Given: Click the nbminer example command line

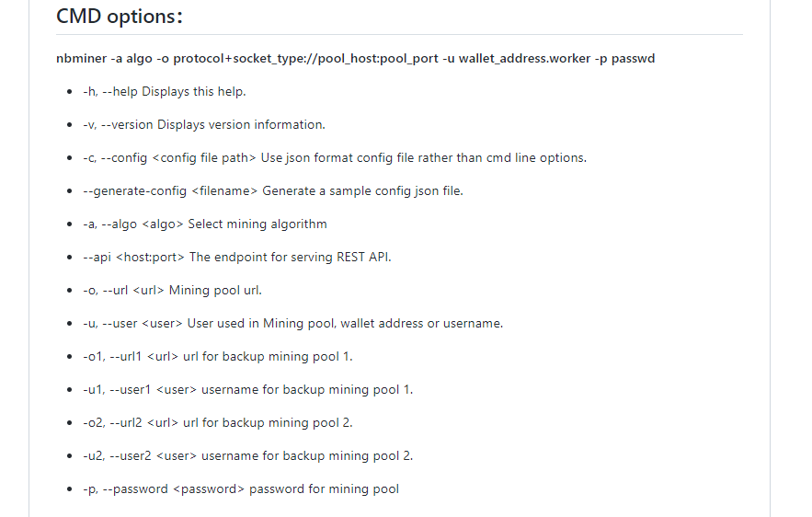Looking at the screenshot, I should click(x=355, y=58).
